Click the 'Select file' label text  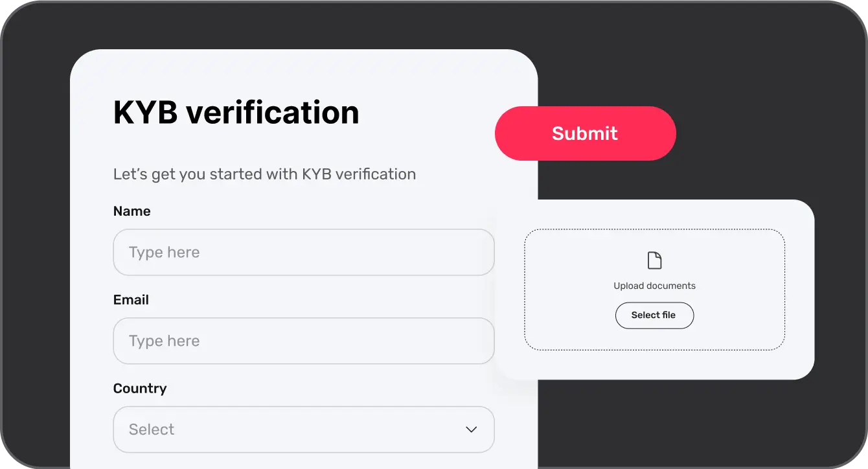point(654,315)
